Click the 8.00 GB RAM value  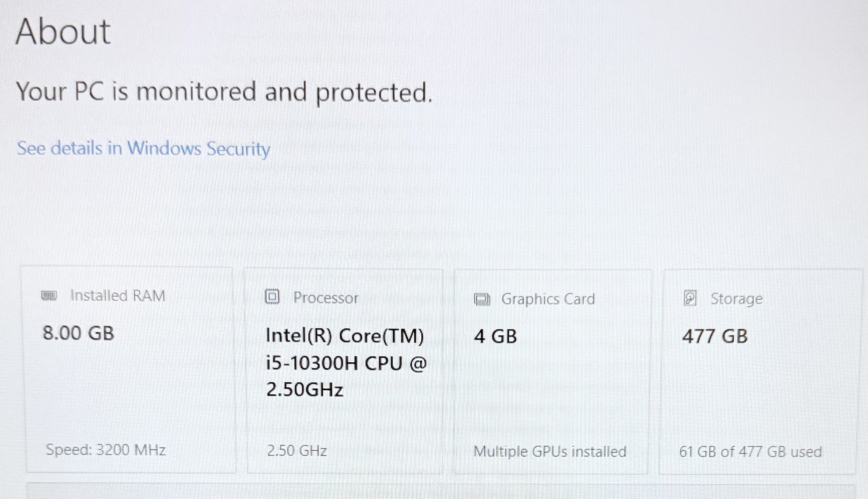click(x=78, y=333)
